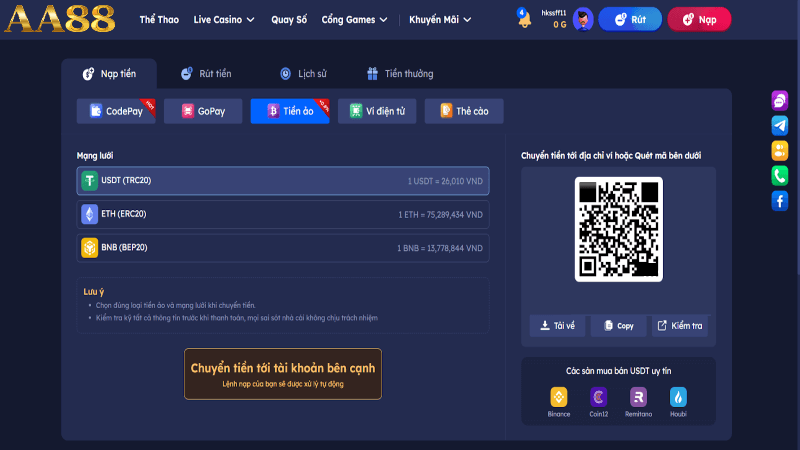Screen dimensions: 800x450
Task: Click the QR code image
Action: [x=618, y=229]
